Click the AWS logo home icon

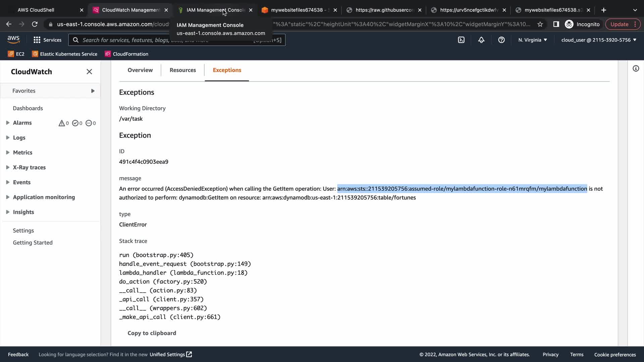[13, 40]
